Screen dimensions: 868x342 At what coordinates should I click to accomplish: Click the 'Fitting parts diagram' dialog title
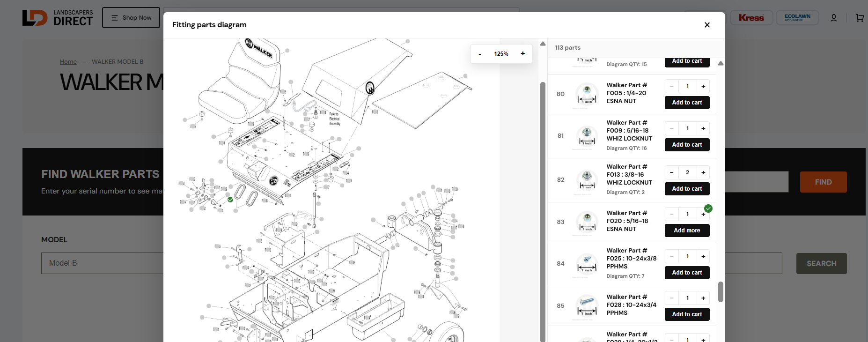(209, 25)
